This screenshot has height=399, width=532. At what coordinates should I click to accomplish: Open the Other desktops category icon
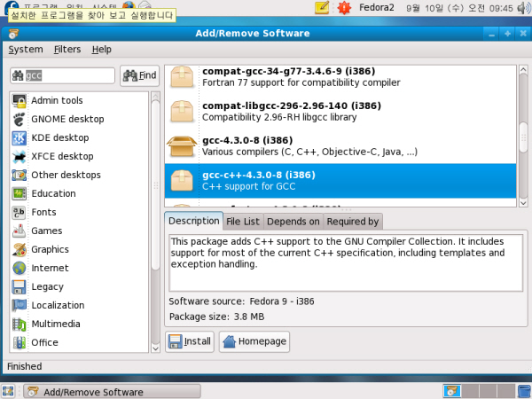19,175
